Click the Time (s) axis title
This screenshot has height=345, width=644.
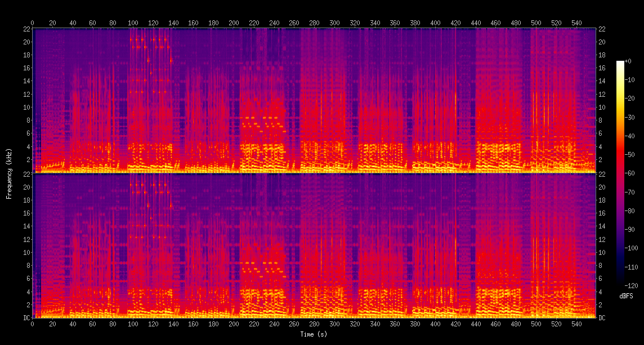314,334
